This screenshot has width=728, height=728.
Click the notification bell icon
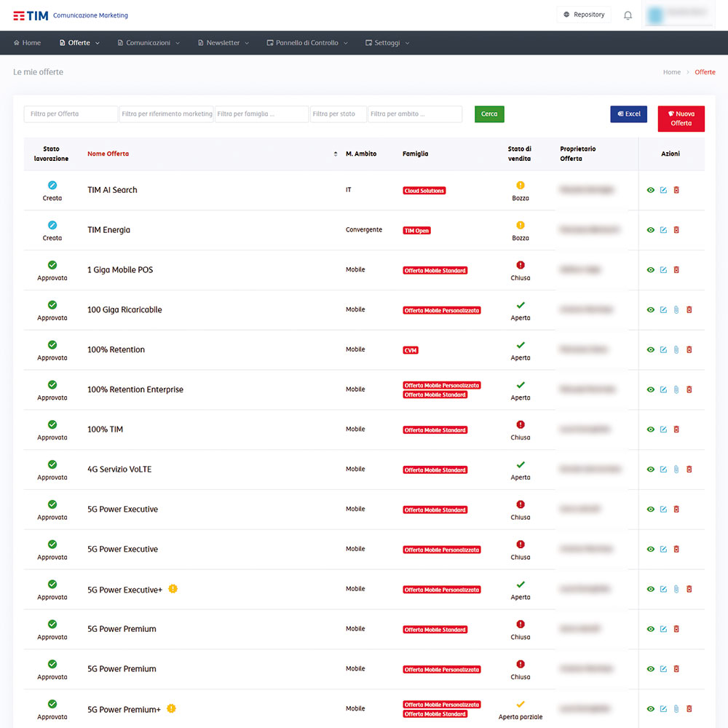628,15
